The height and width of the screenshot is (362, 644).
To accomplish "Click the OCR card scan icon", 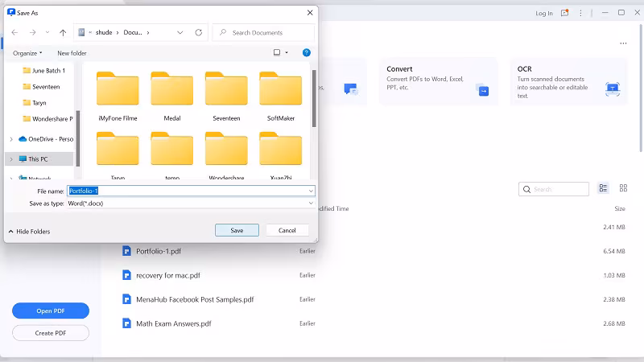I will click(613, 88).
